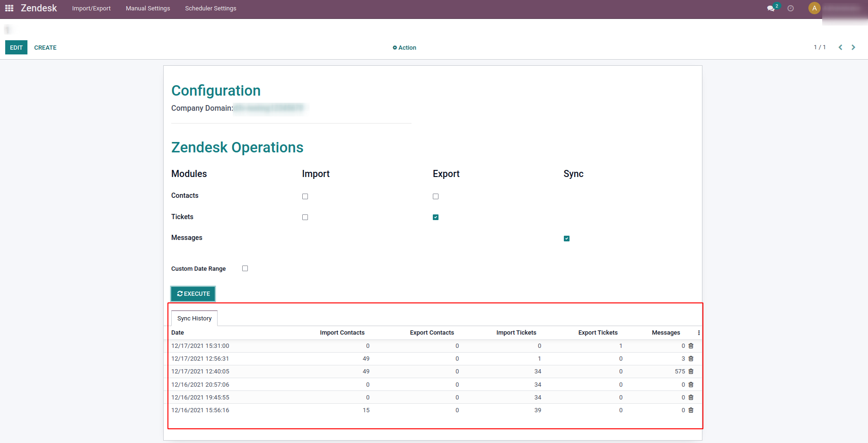
Task: Delete the 12/17/2021 15:31:00 sync record
Action: 691,346
